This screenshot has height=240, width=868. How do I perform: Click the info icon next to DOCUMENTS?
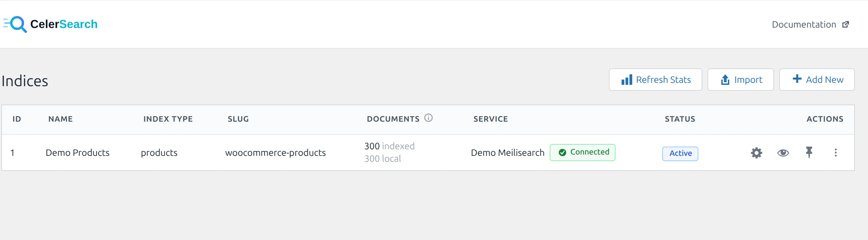coord(428,118)
